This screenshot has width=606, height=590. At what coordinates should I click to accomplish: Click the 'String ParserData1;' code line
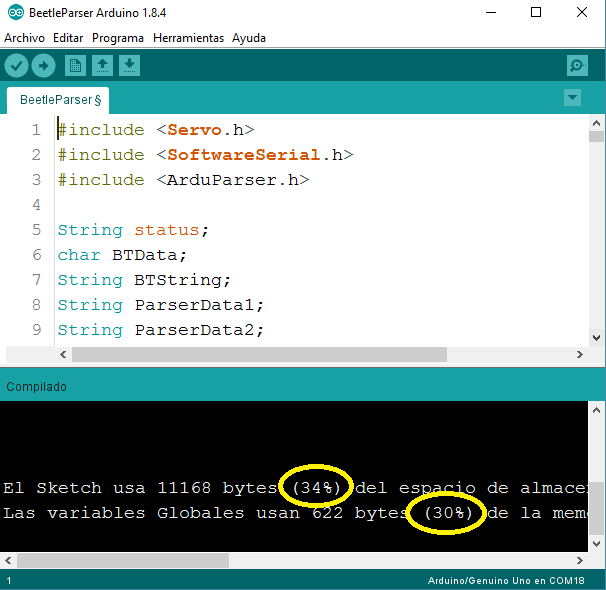click(x=161, y=305)
